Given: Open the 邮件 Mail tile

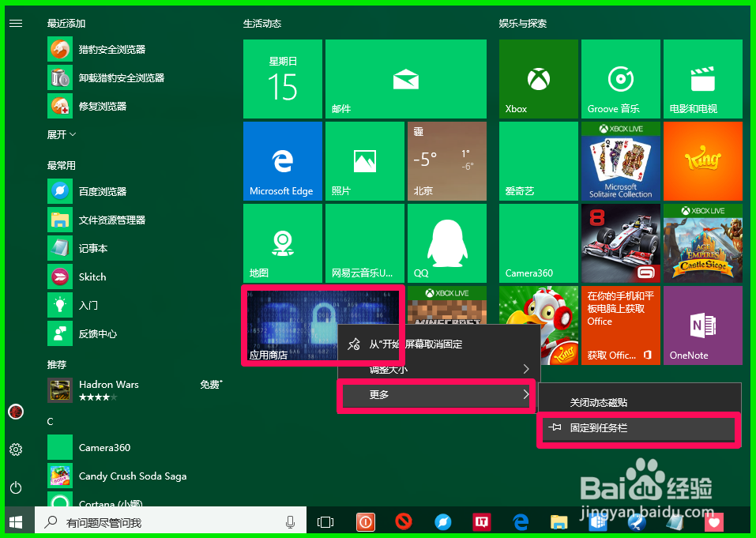Looking at the screenshot, I should pyautogui.click(x=406, y=79).
